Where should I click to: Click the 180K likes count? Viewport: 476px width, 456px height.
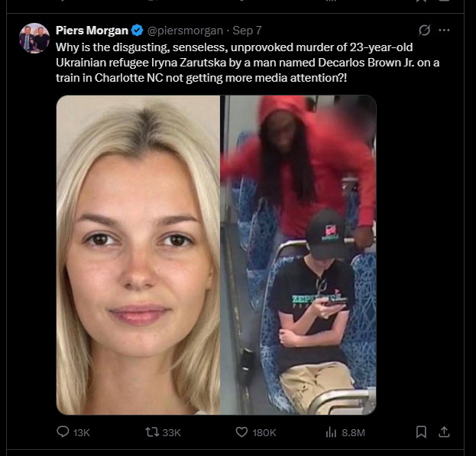264,432
